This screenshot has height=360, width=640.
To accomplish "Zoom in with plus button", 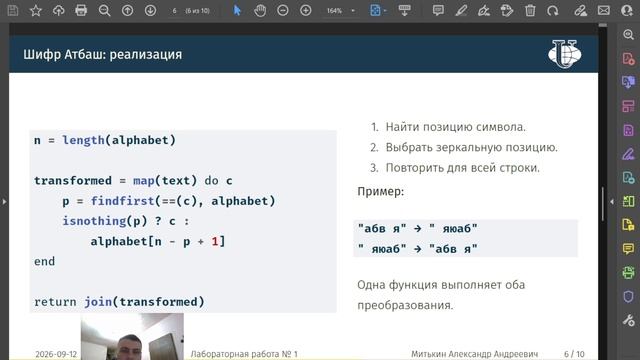I will pos(305,10).
